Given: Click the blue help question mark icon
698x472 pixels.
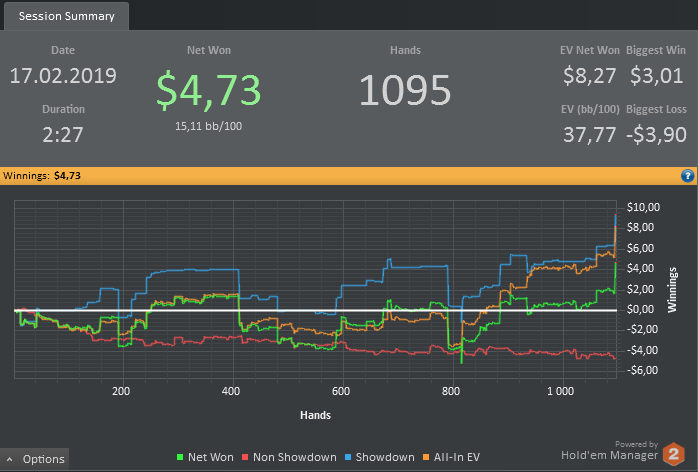Looking at the screenshot, I should coord(687,176).
